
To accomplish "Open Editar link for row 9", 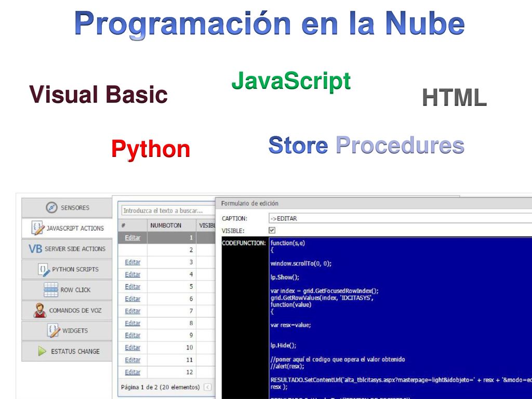I will tap(132, 335).
